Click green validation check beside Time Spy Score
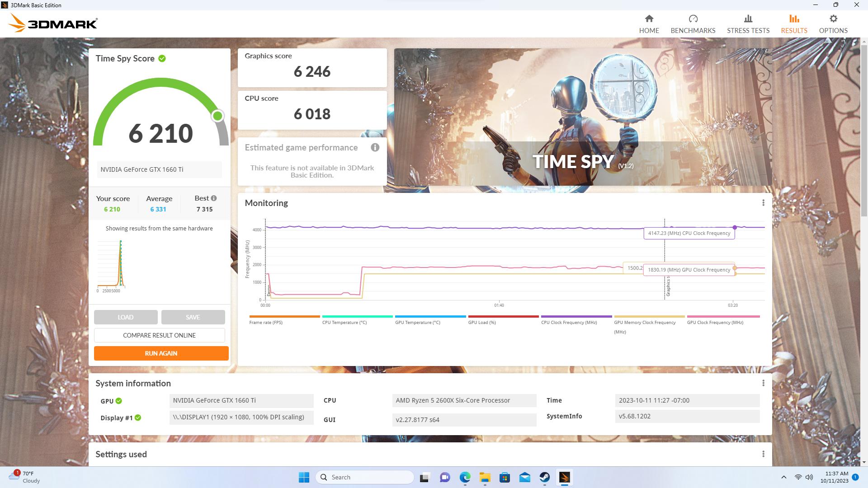The width and height of the screenshot is (868, 488). tap(162, 58)
